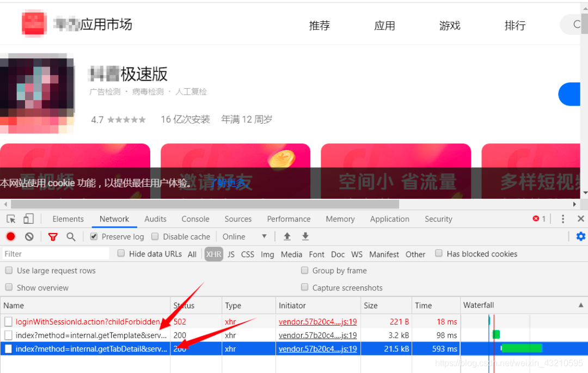Screen dimensions: 588x373
Task: Open 排行 navigation item
Action: click(x=515, y=26)
